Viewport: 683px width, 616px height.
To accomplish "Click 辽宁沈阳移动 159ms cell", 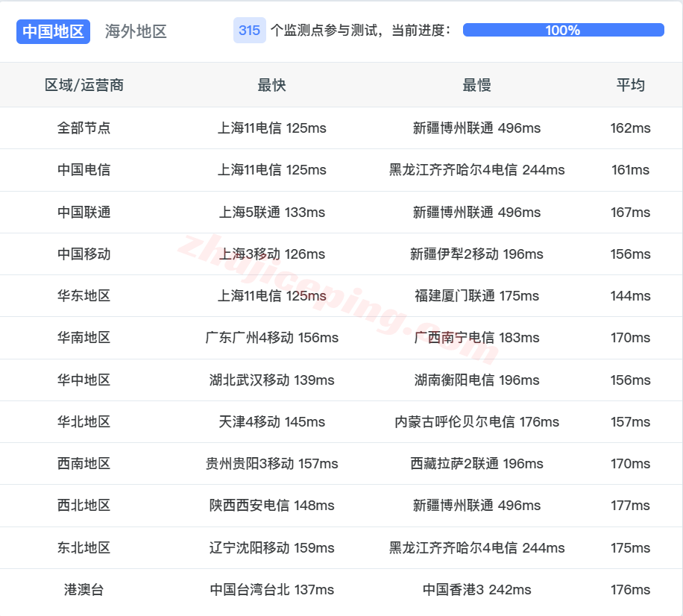I will pyautogui.click(x=272, y=547).
